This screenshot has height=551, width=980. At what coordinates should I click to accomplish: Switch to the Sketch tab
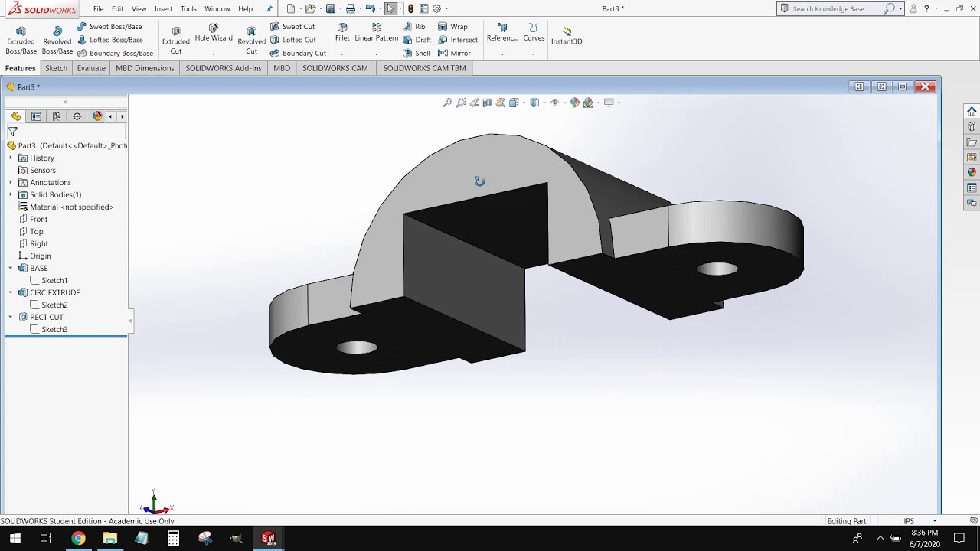tap(56, 68)
